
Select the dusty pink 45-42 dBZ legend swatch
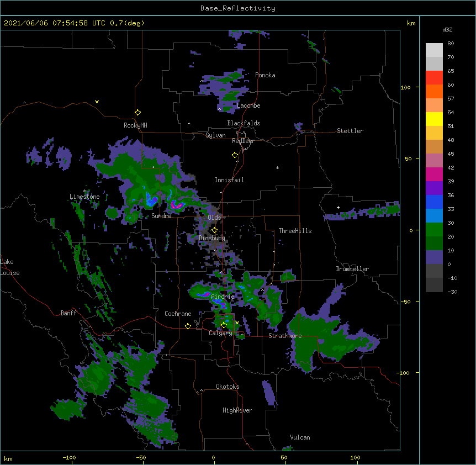434,161
